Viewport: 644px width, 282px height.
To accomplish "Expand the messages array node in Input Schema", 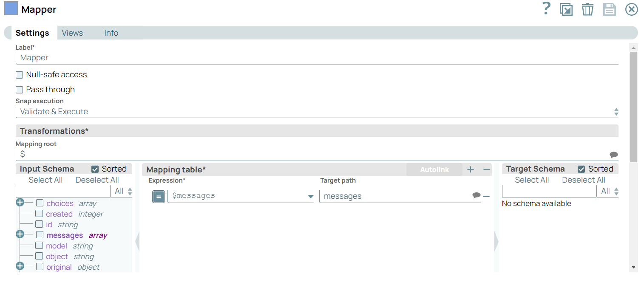I will (20, 234).
